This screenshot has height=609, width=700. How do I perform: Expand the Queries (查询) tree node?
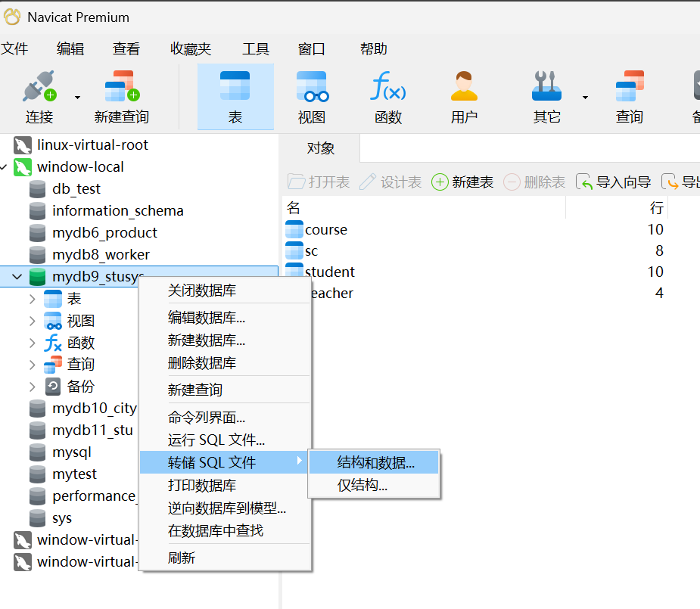(x=32, y=365)
